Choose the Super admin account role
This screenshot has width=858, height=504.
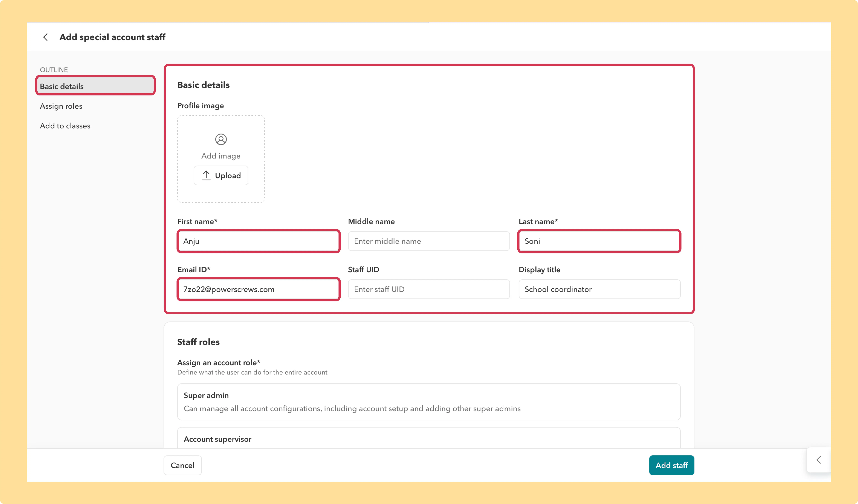(x=429, y=402)
